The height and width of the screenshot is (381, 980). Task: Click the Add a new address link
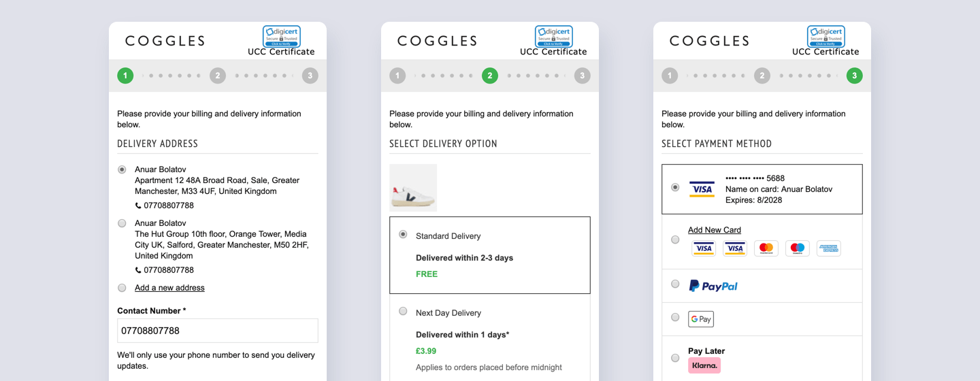click(169, 288)
